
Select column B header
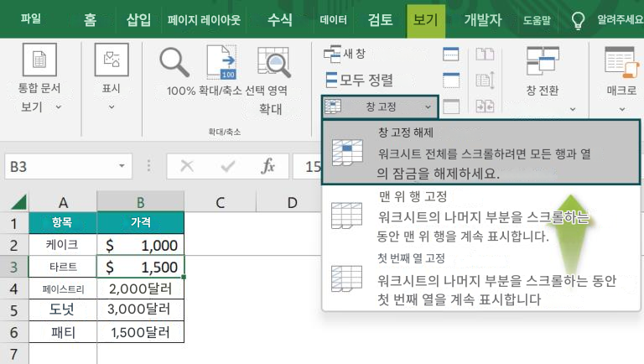[x=141, y=202]
